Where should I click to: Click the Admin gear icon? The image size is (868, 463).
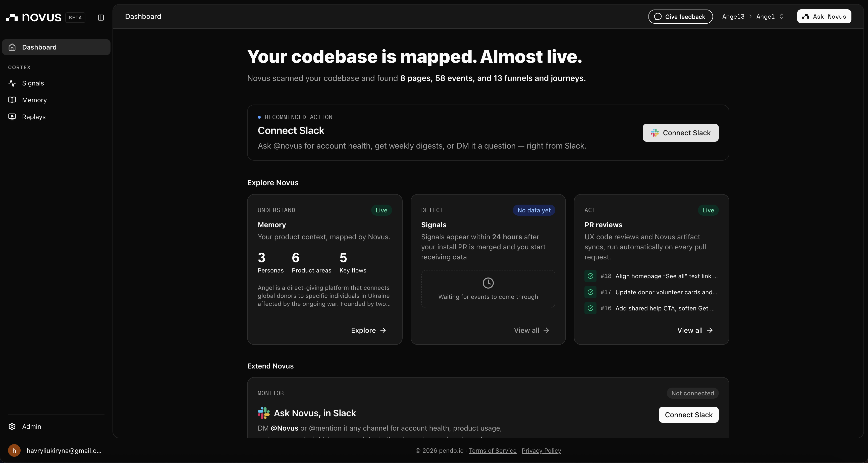tap(12, 427)
